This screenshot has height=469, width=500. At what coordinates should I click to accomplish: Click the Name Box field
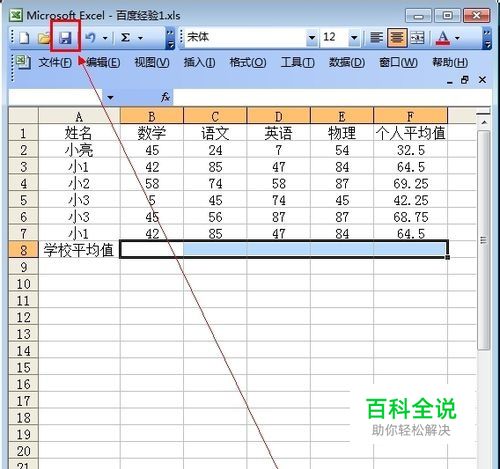56,97
